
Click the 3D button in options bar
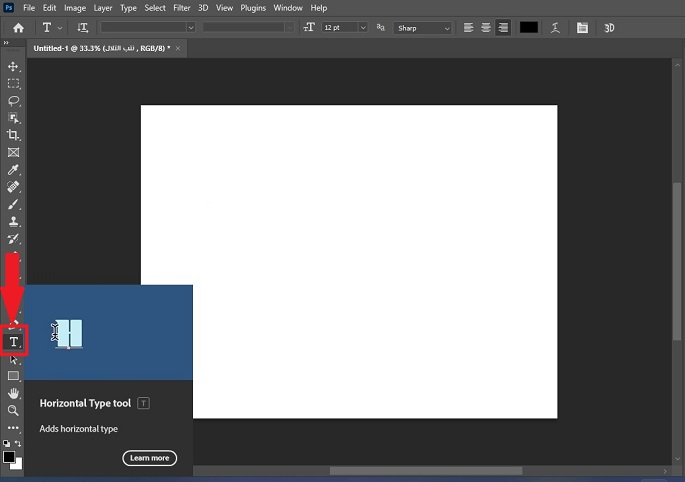(x=609, y=28)
